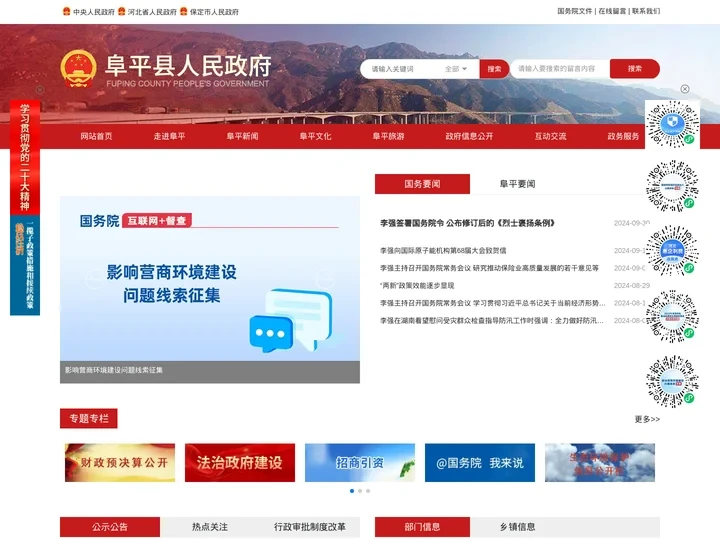The image size is (720, 540).
Task: Go to 网站首页 in navigation bar
Action: click(x=96, y=136)
